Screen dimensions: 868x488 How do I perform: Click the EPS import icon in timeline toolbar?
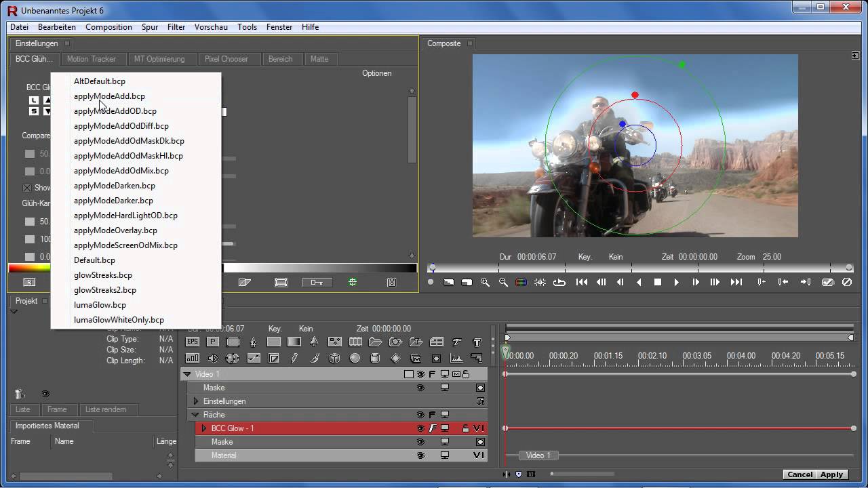pyautogui.click(x=193, y=342)
